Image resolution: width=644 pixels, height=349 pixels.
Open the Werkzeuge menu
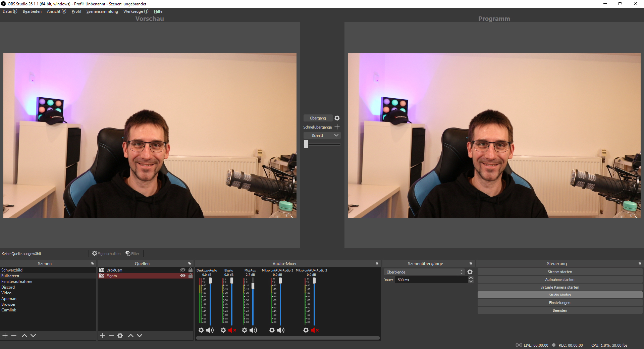[x=136, y=11]
